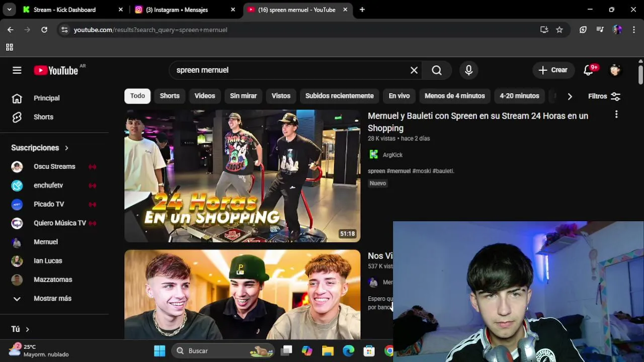Open Microsoft Edge from taskbar

tap(348, 351)
